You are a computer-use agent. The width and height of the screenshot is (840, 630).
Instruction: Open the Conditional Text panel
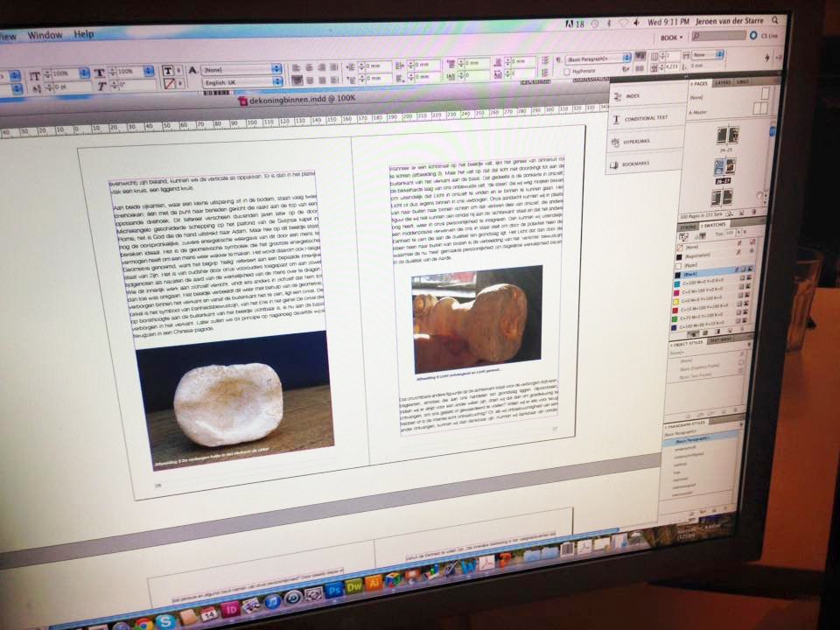pyautogui.click(x=646, y=118)
